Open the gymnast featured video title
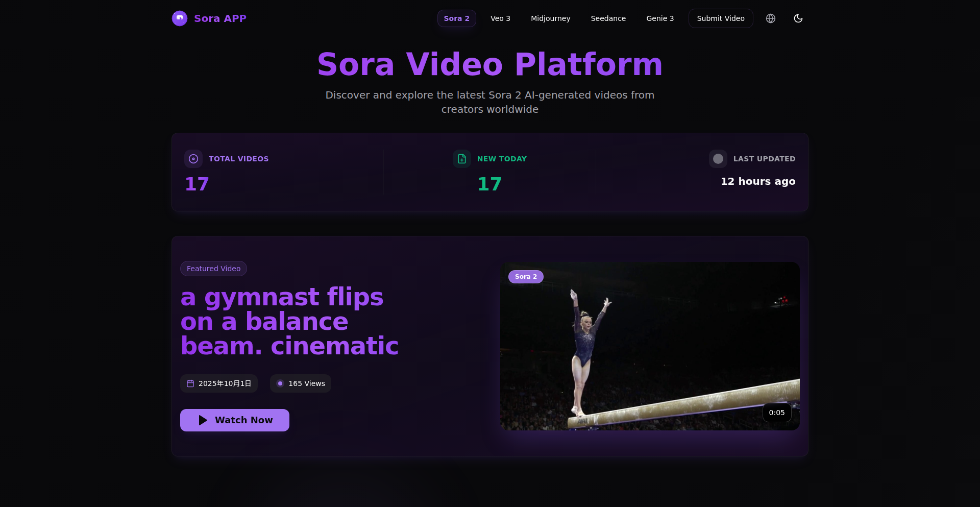980x507 pixels. tap(289, 322)
